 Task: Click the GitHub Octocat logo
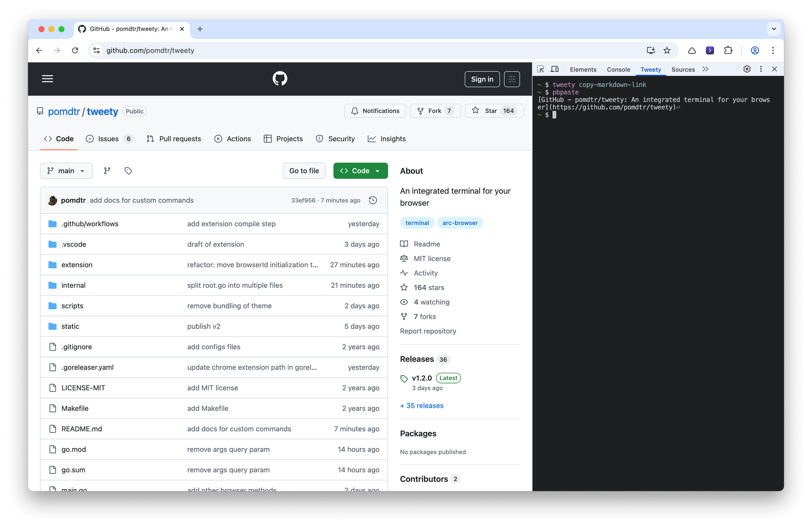280,79
